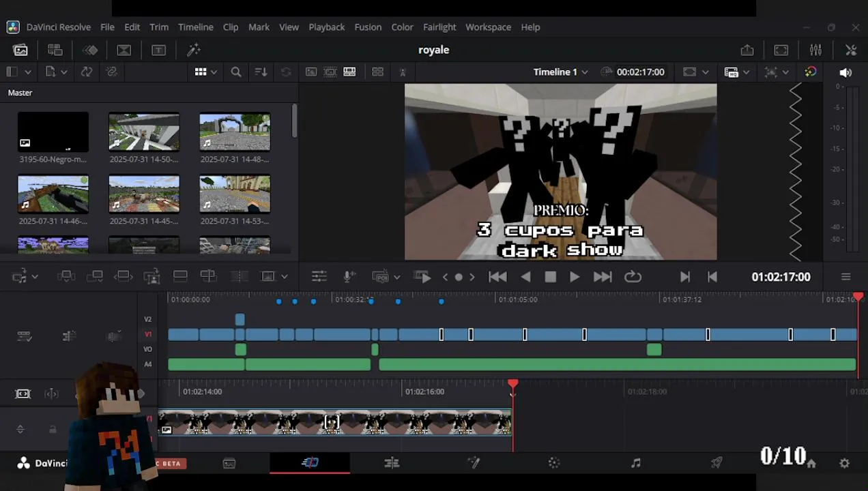Toggle the dual viewer layout icon
Image resolution: width=868 pixels, height=491 pixels.
(x=377, y=72)
